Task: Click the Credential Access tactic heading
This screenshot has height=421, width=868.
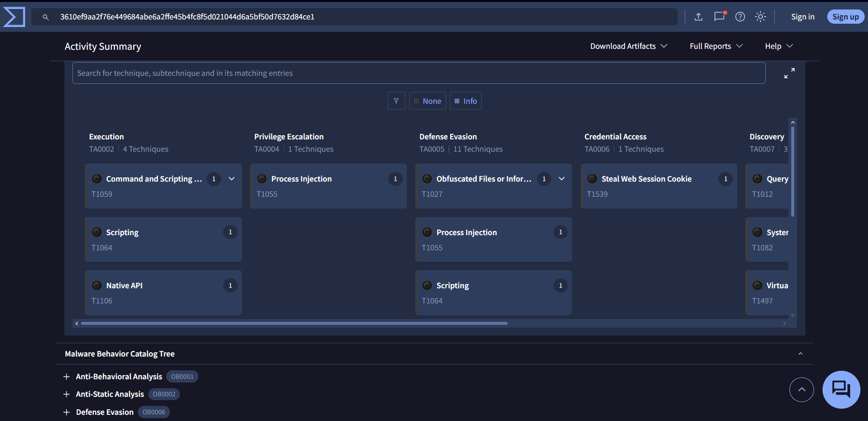Action: (x=615, y=137)
